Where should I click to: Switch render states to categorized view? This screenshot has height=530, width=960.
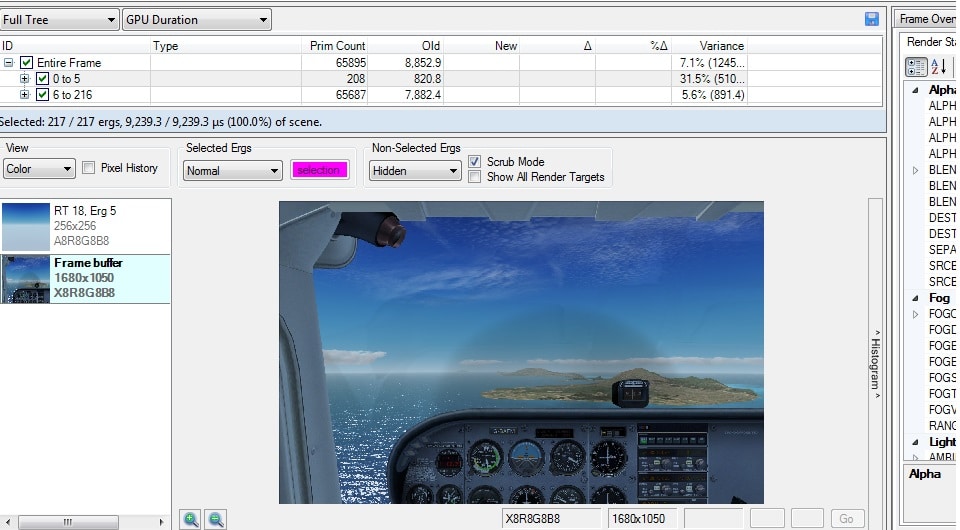coord(916,67)
